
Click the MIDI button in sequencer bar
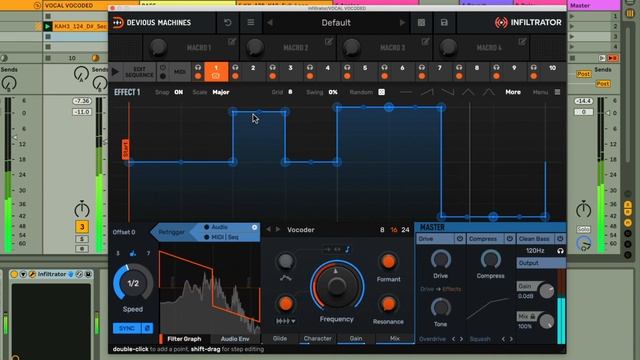pyautogui.click(x=180, y=72)
